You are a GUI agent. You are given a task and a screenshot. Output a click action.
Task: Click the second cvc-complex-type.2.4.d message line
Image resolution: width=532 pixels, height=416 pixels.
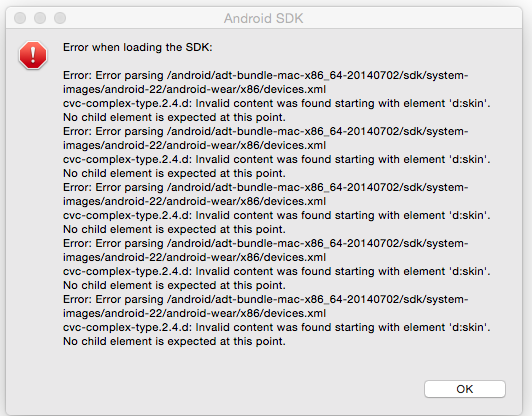click(277, 159)
